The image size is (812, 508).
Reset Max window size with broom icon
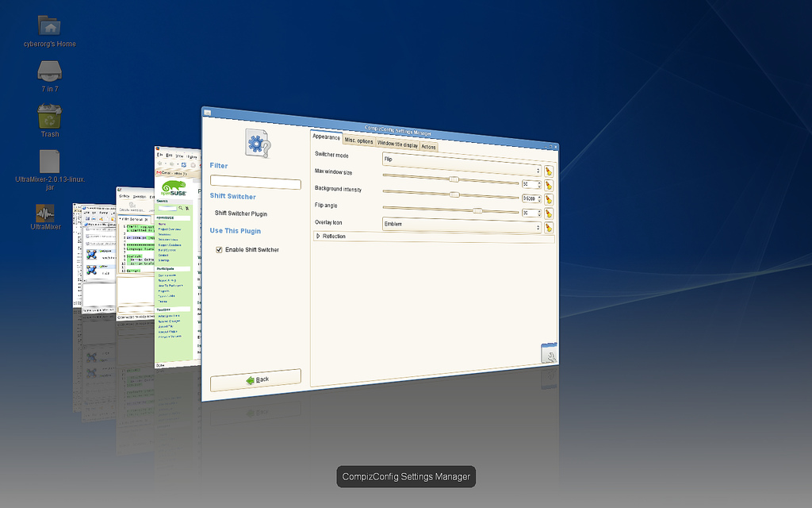click(x=548, y=185)
